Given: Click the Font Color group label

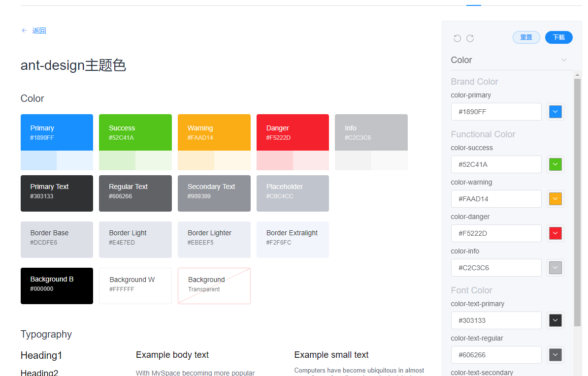Looking at the screenshot, I should click(471, 290).
